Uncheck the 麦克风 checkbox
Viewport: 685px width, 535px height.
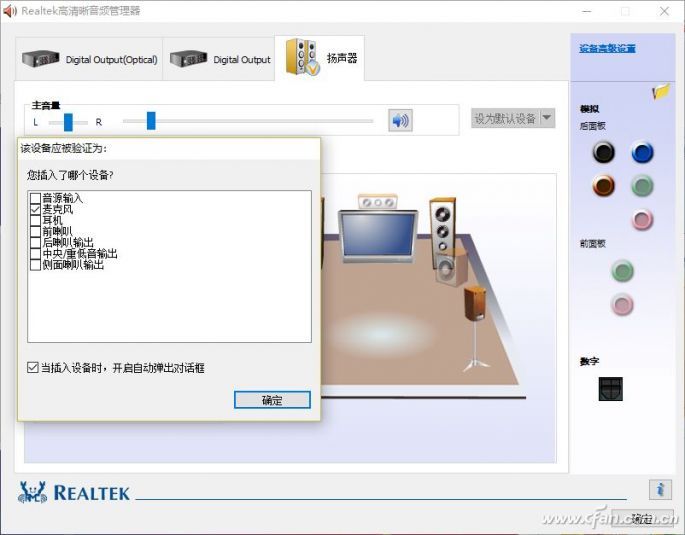35,210
